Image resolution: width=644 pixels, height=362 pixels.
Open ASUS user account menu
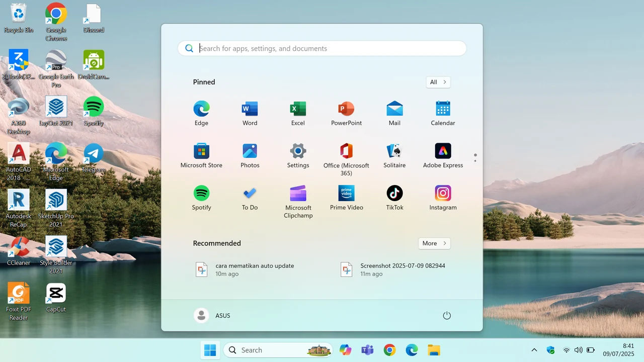click(212, 316)
